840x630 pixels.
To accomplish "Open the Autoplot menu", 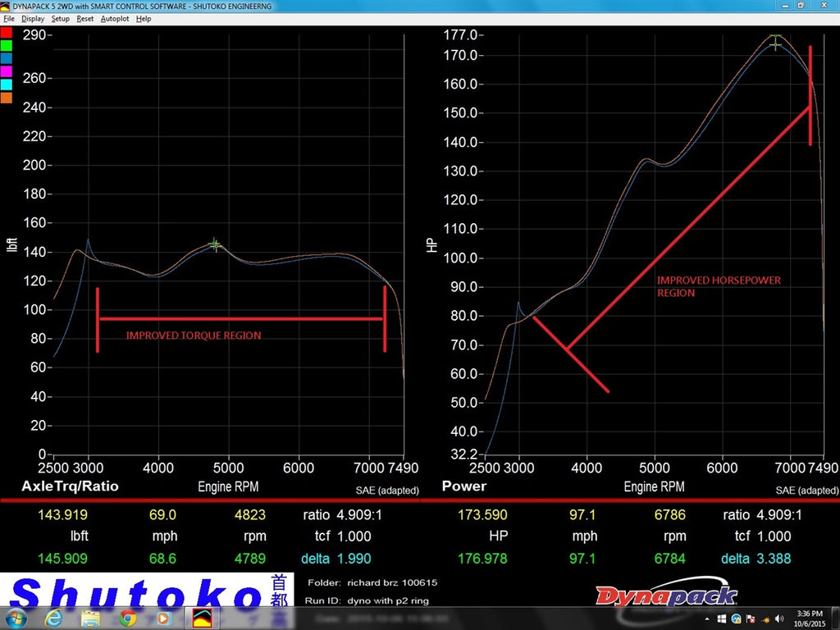I will (115, 19).
